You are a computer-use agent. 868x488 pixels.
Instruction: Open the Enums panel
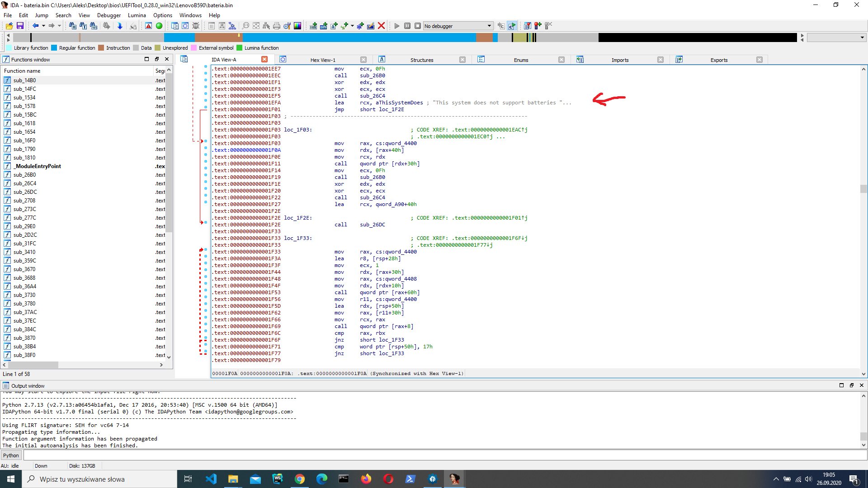(x=520, y=60)
